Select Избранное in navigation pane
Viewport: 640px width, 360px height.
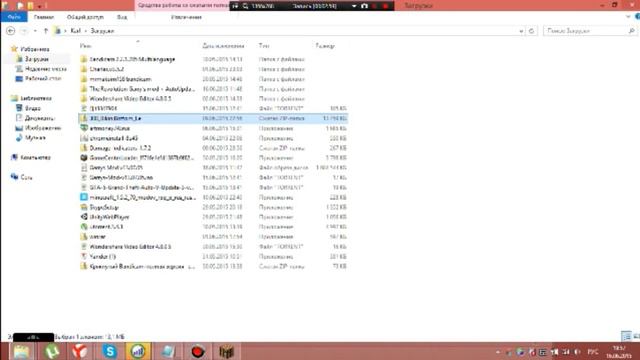pos(34,49)
